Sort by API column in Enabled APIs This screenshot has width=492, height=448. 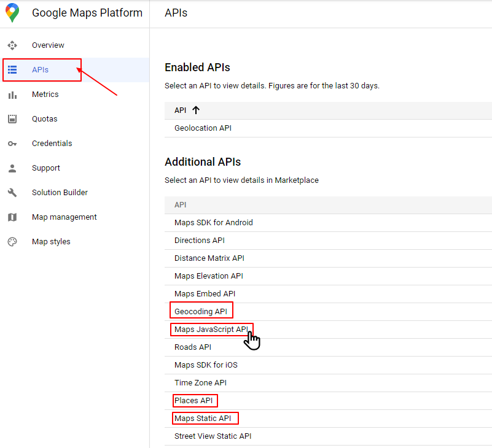click(x=181, y=110)
